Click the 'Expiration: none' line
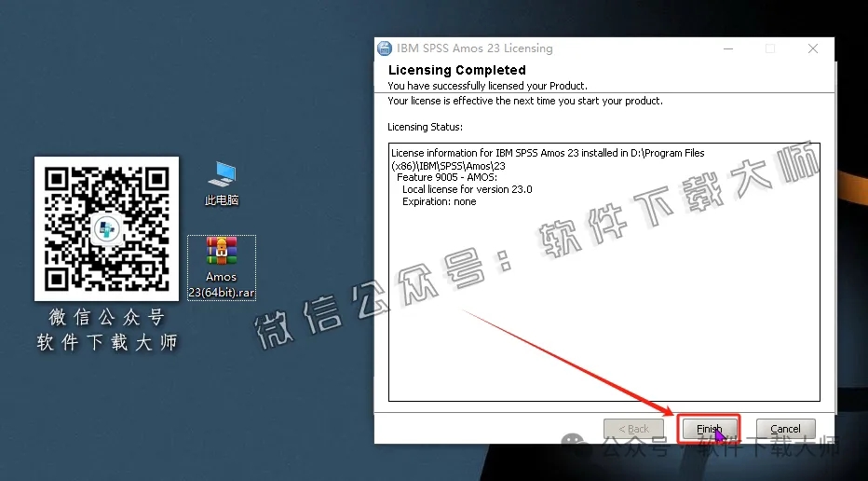Image resolution: width=868 pixels, height=481 pixels. (439, 201)
